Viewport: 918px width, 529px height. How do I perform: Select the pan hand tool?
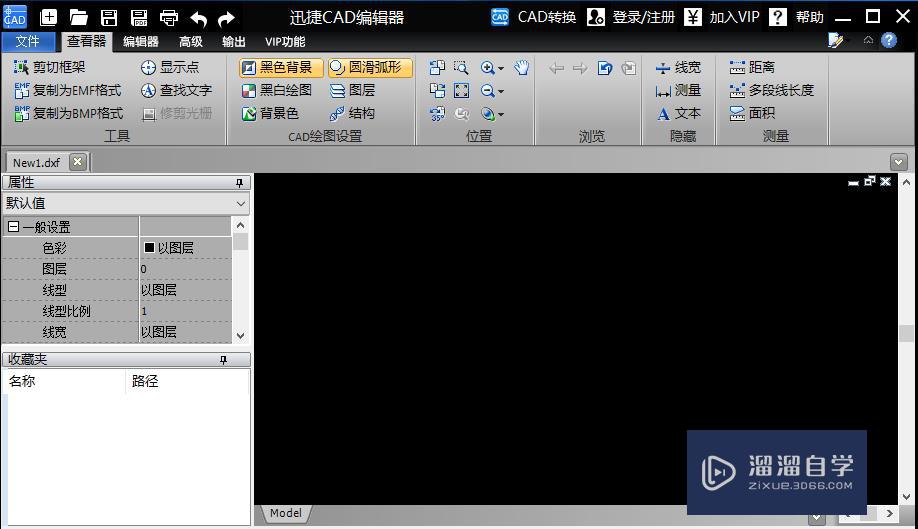(x=522, y=68)
